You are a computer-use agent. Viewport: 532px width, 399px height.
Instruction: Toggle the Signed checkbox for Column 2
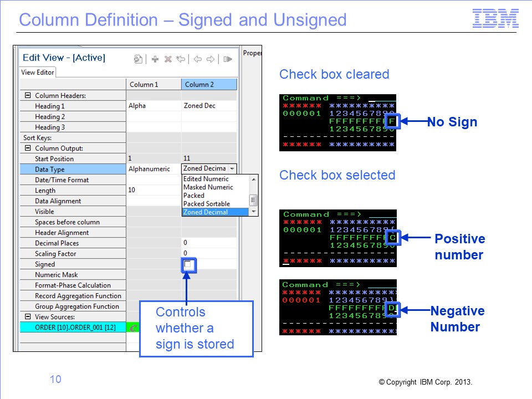[x=188, y=264]
